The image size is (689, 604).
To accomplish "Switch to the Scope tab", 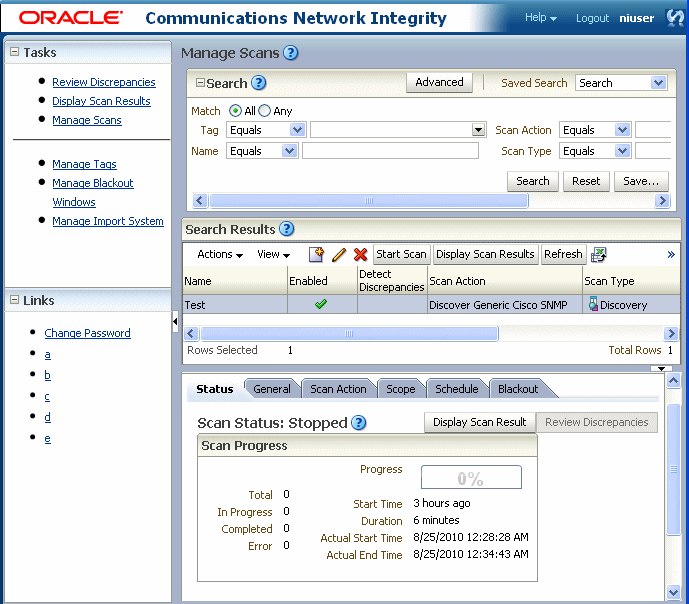I will 400,389.
